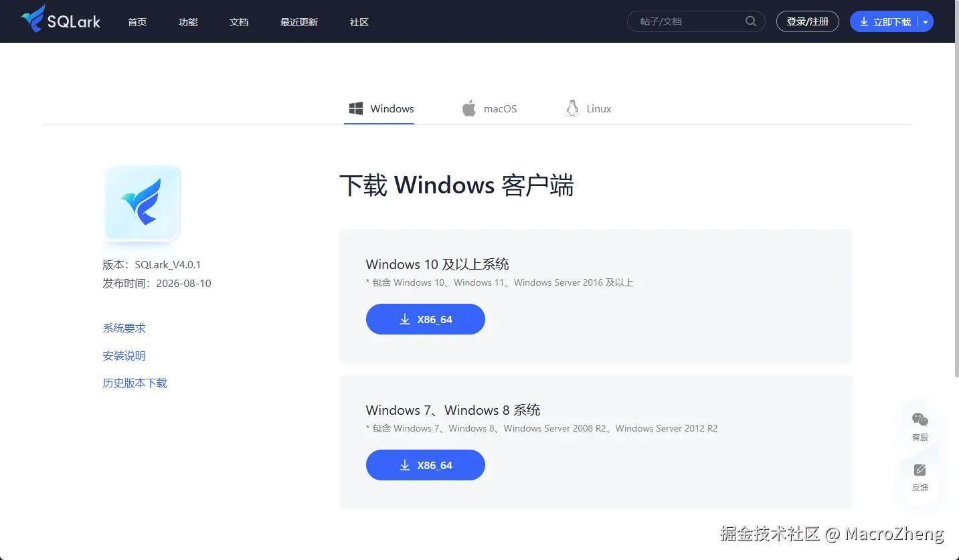Click the 下载 Windows 客户端 heading
This screenshot has width=959, height=560.
tap(456, 185)
